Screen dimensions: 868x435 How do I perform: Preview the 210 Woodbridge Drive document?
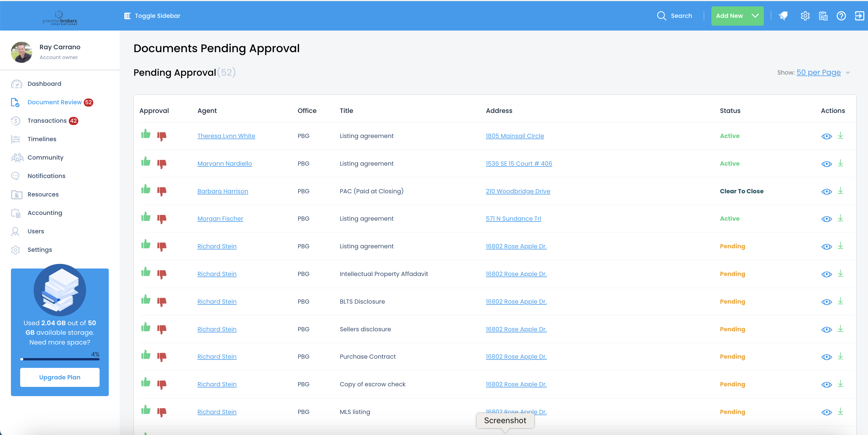coord(826,192)
